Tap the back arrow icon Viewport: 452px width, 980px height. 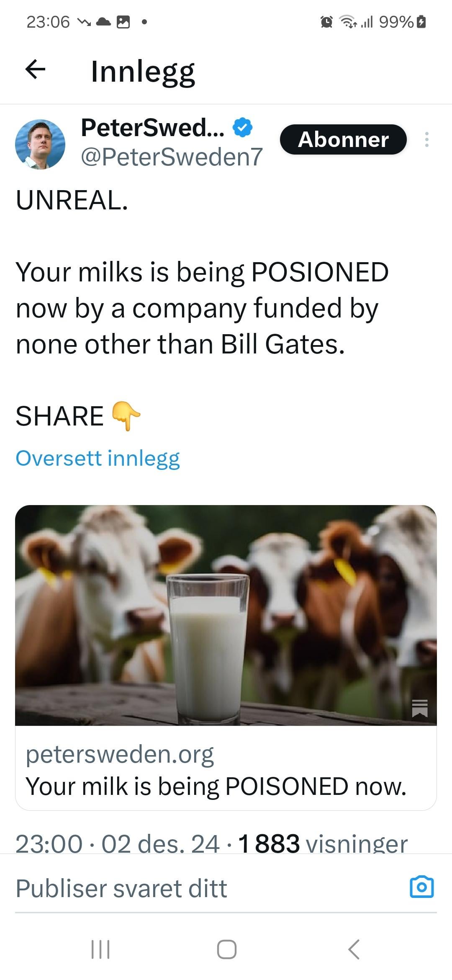pos(35,70)
